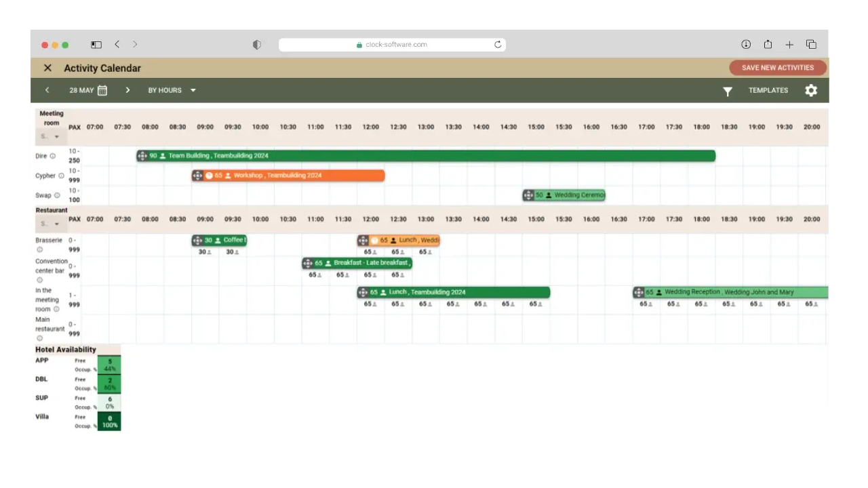Open the settings gear icon
The width and height of the screenshot is (868, 488).
coord(811,91)
